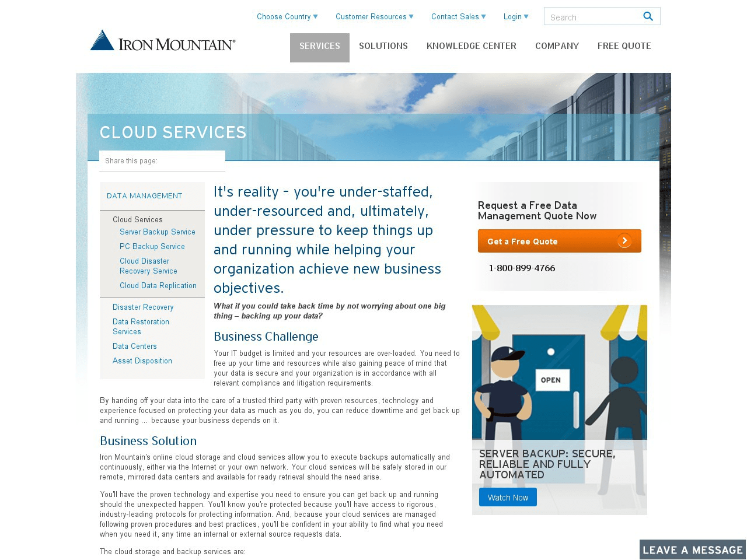Open the Data Centers sidebar link
Image resolution: width=747 pixels, height=560 pixels.
tap(135, 346)
